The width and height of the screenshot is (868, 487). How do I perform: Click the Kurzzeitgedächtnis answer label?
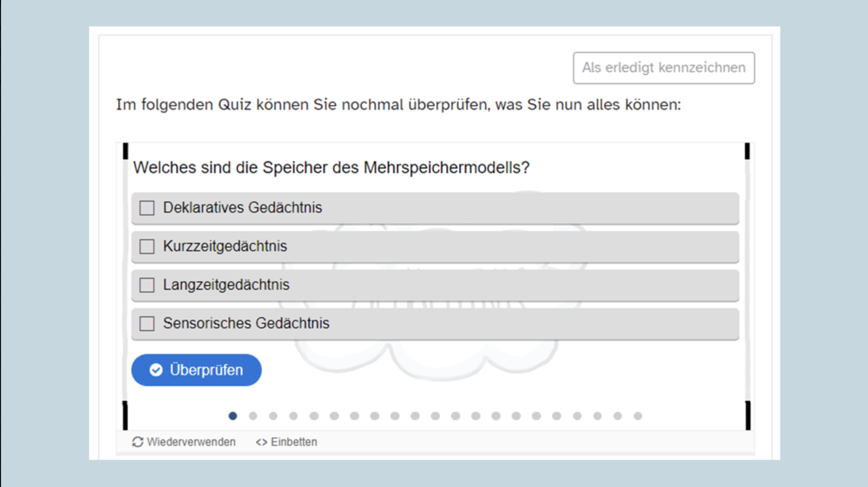[x=225, y=246]
